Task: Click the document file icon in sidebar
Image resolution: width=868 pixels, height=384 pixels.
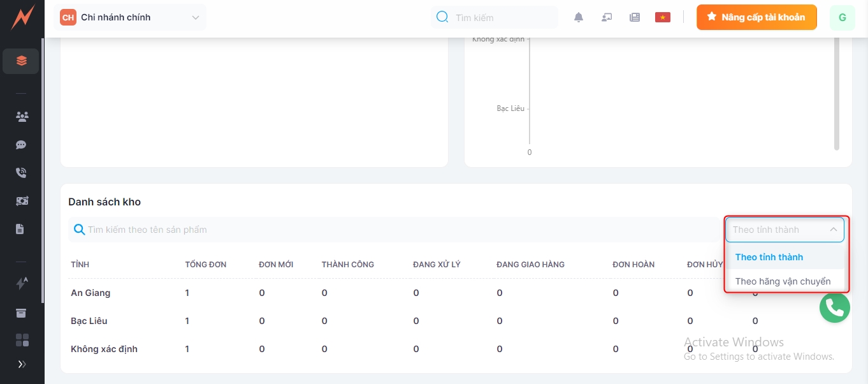Action: pyautogui.click(x=22, y=229)
